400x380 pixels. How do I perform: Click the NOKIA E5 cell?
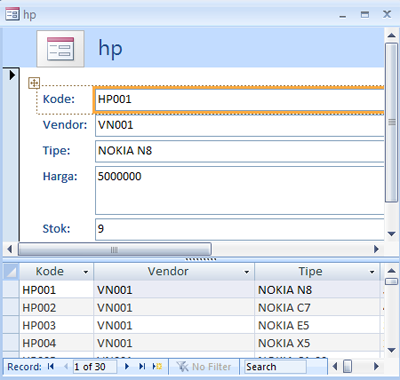tap(317, 325)
